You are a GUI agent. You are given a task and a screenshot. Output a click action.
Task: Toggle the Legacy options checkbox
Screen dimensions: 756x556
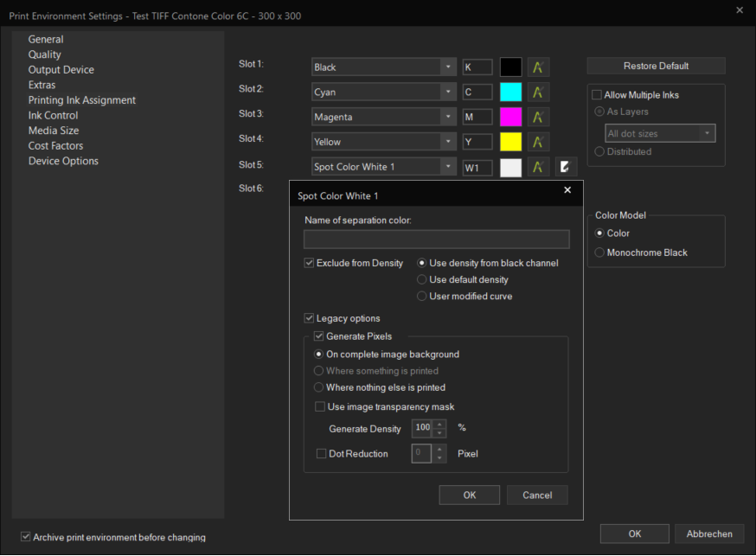(x=309, y=318)
